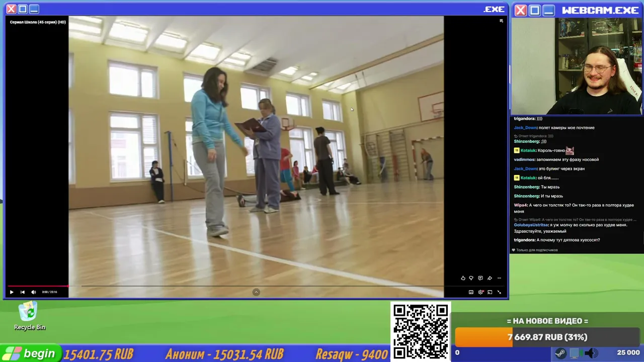
Task: Click the chat message 'это булинг через экран'
Action: pyautogui.click(x=561, y=169)
